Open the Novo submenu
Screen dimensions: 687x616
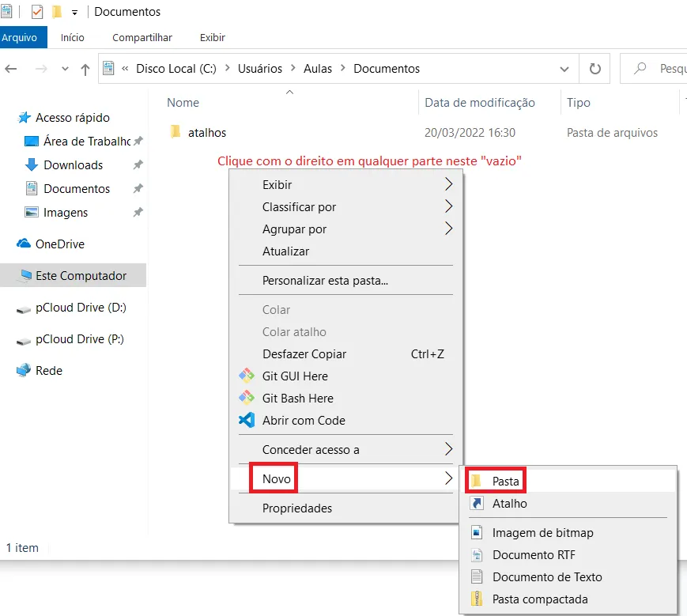[346, 479]
